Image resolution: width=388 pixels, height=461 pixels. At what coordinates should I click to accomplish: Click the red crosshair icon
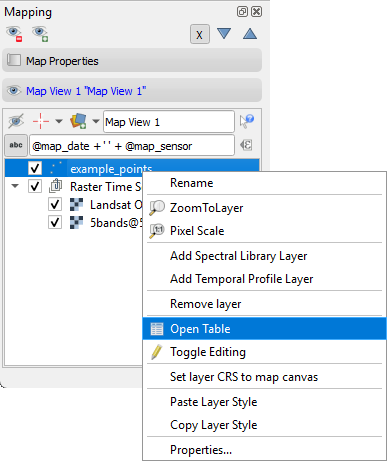click(x=41, y=121)
